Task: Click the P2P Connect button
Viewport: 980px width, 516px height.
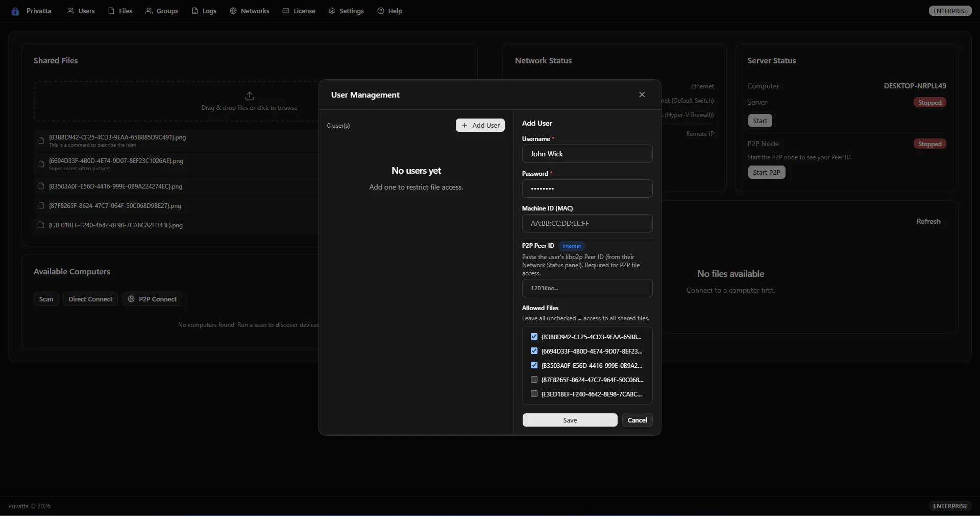Action: [152, 299]
